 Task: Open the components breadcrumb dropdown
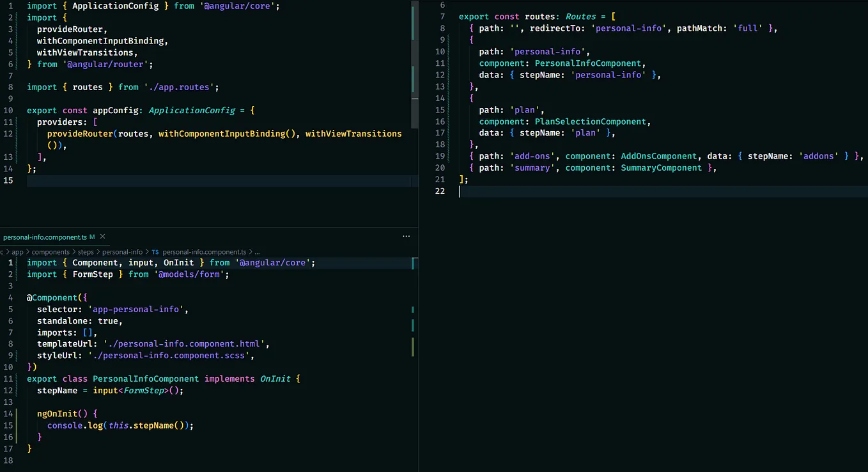tap(50, 251)
